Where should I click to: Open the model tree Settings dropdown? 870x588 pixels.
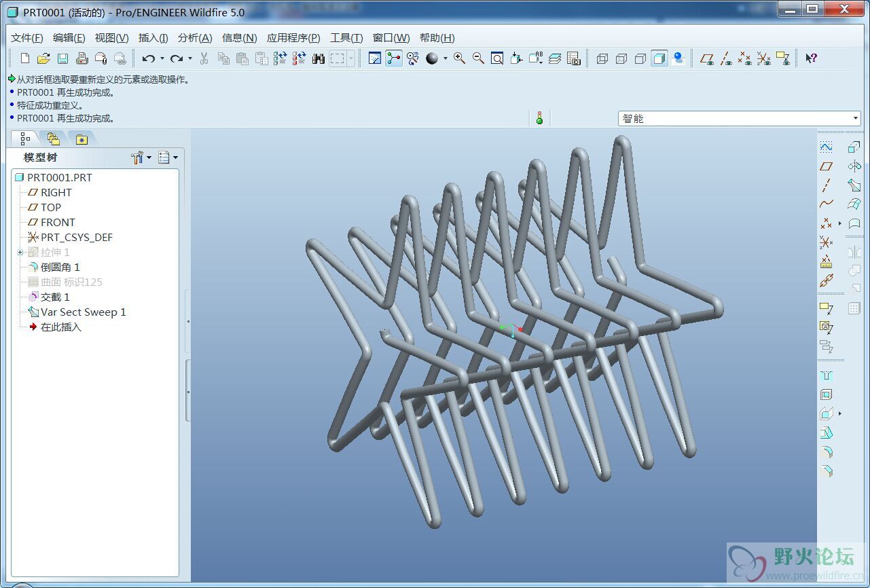click(141, 158)
